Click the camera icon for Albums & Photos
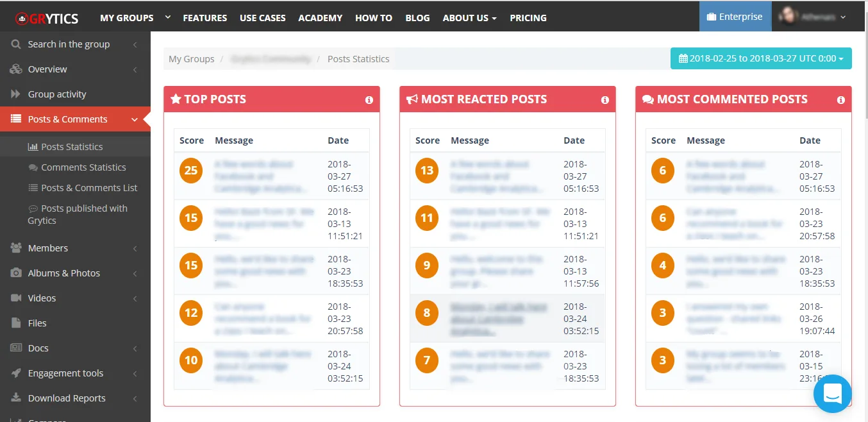Screen dimensions: 868x422 click(x=16, y=273)
